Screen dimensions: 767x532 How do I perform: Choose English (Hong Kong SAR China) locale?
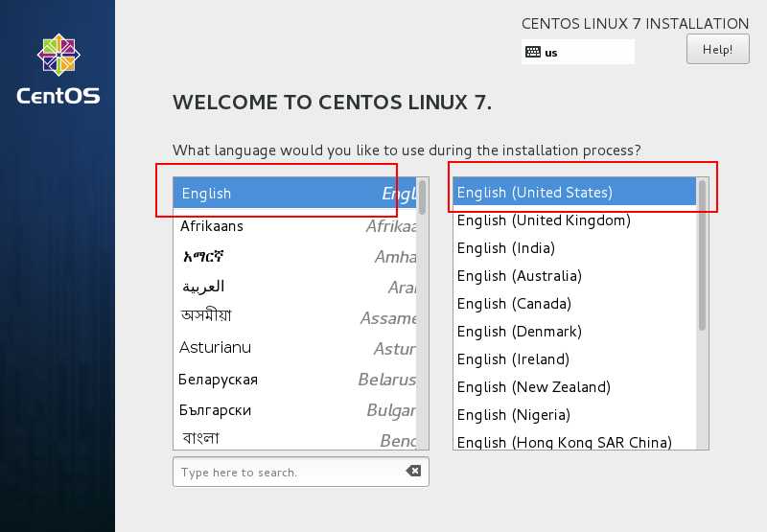(574, 440)
